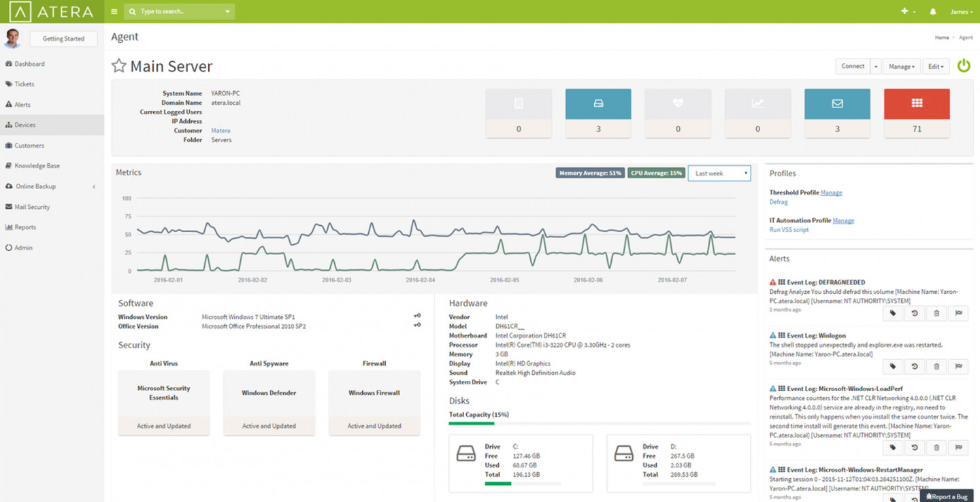Click the user avatar photo

[x=12, y=38]
